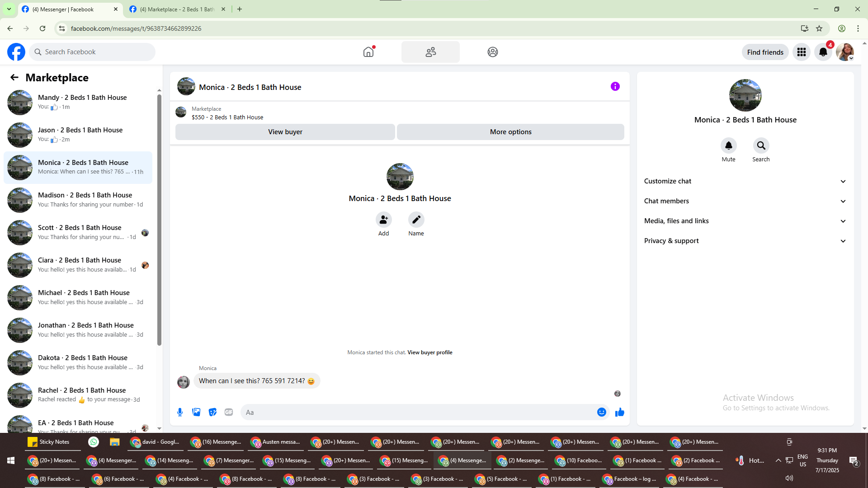Open the notifications bell
Viewport: 868px width, 488px height.
[823, 52]
